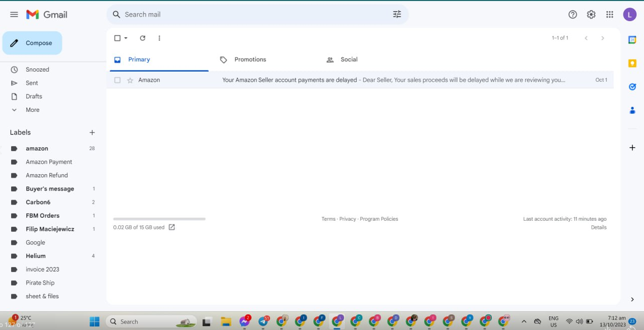Open the Privacy link

point(348,219)
